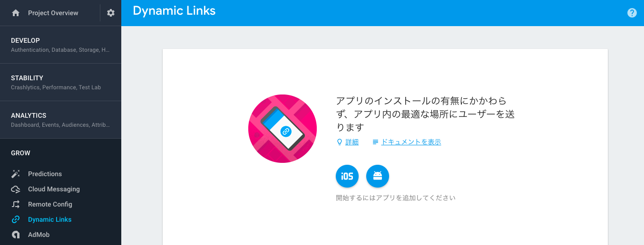Image resolution: width=644 pixels, height=245 pixels.
Task: Click the Cloud Messaging icon
Action: pyautogui.click(x=16, y=189)
